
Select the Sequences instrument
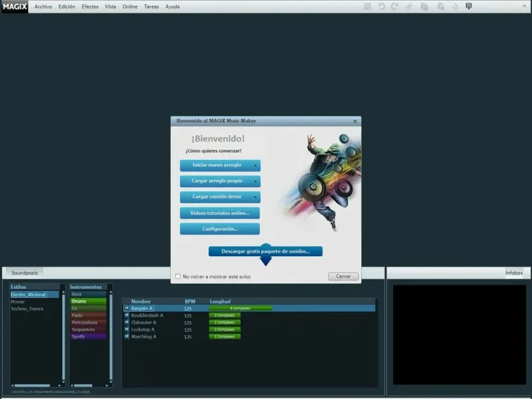tap(88, 329)
